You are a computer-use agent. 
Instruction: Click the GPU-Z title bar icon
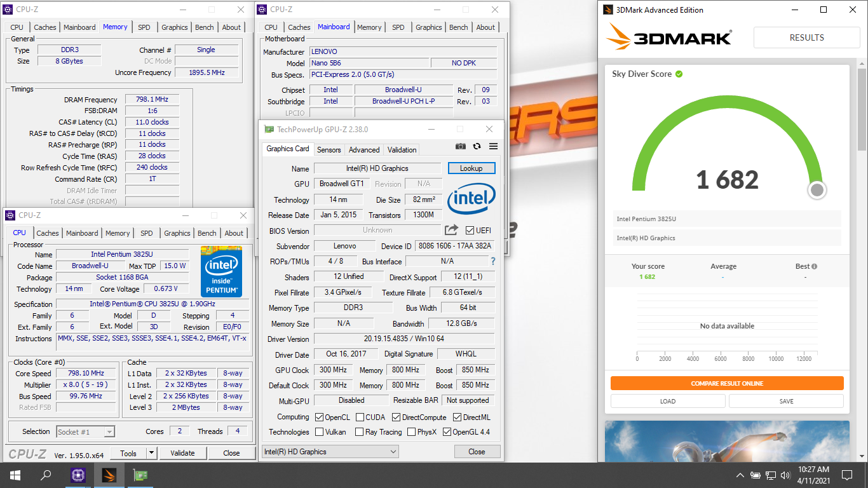click(269, 129)
